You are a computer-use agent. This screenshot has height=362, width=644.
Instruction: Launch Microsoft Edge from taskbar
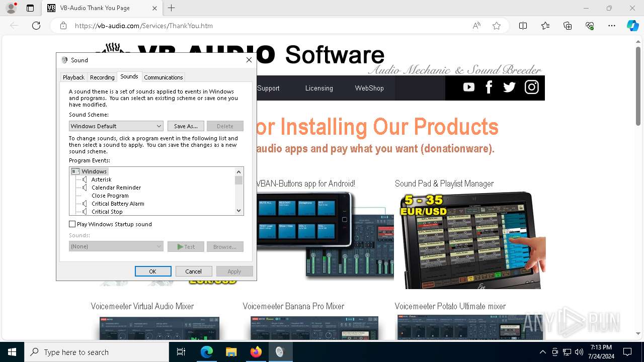[207, 352]
